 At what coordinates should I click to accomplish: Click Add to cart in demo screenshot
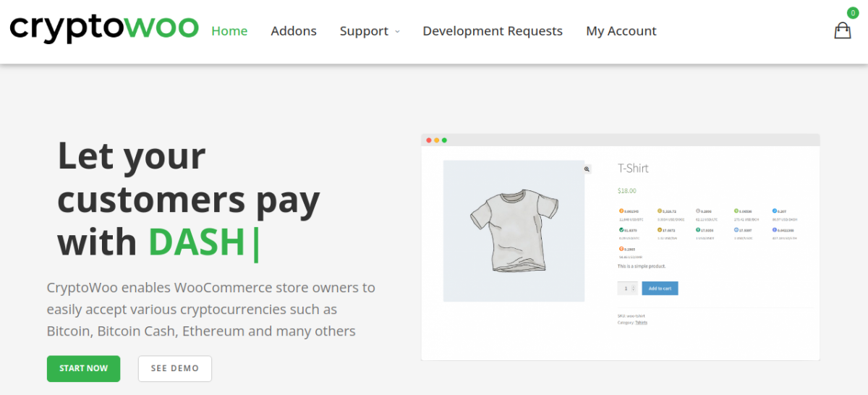[x=660, y=288]
